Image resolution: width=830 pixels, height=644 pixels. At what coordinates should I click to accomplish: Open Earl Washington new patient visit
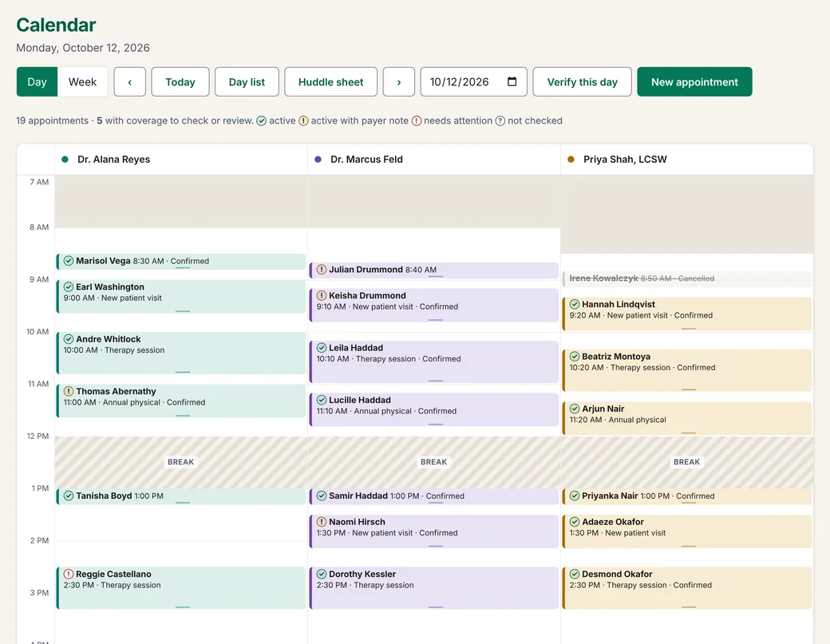181,296
